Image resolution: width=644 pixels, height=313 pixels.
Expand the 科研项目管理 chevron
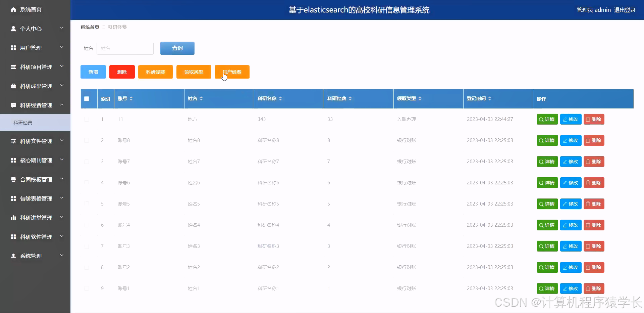tap(62, 66)
